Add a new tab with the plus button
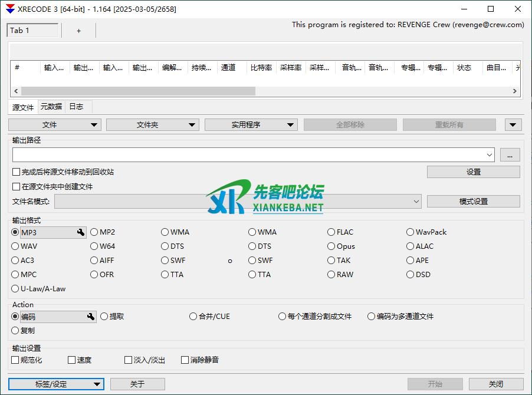Viewport: 532px width, 395px height. click(x=78, y=31)
